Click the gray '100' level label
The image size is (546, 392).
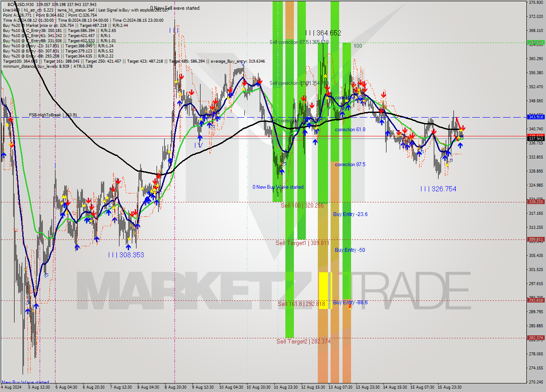click(357, 46)
